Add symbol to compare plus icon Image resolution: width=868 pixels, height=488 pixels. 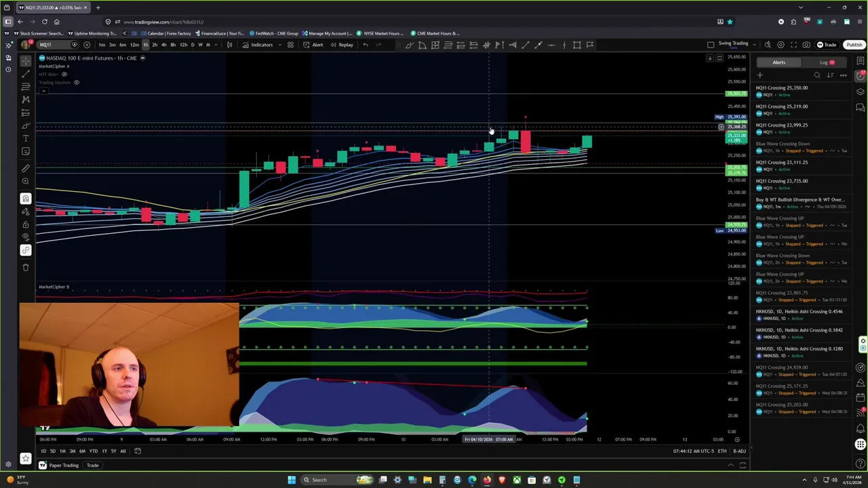click(87, 45)
